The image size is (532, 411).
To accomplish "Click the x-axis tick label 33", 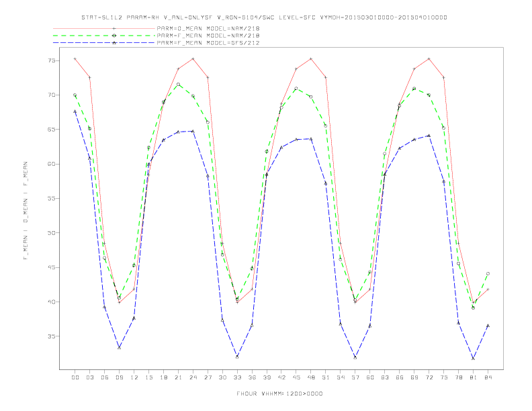I will click(237, 377).
